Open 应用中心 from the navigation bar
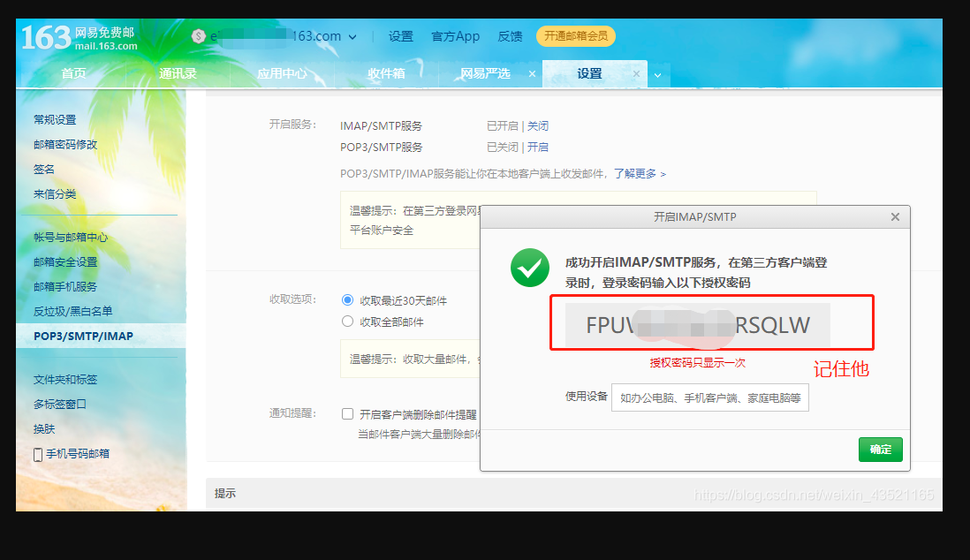 [283, 74]
